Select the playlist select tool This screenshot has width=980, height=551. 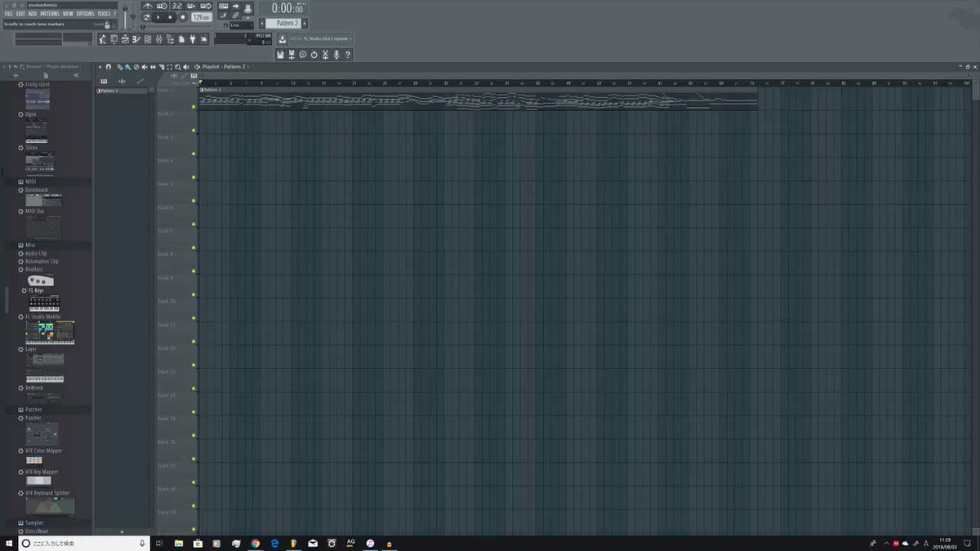coord(170,67)
